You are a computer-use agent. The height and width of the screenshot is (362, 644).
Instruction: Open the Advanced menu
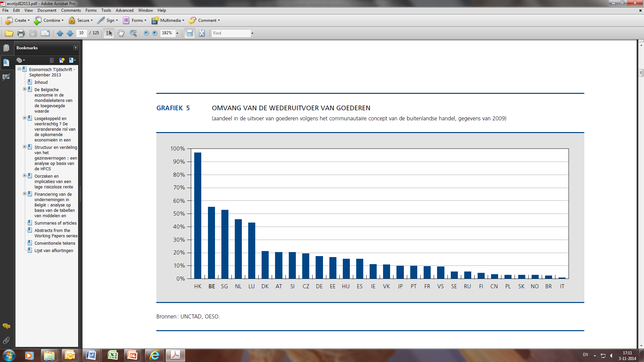click(x=124, y=10)
